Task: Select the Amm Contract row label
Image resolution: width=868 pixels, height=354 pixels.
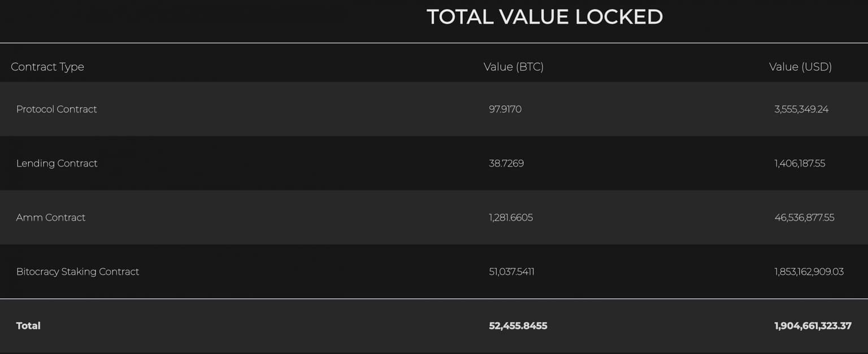Action: (x=51, y=217)
